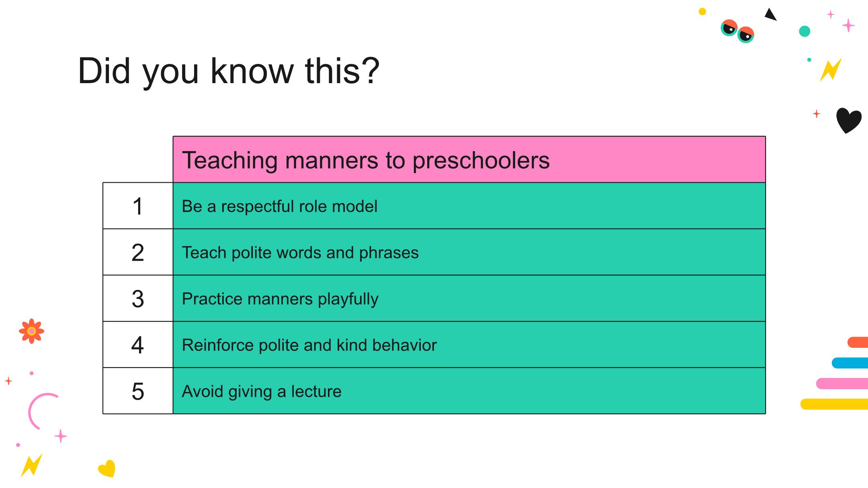
Task: Select the yellow lightning bolt beside the flower side
Action: [x=31, y=465]
